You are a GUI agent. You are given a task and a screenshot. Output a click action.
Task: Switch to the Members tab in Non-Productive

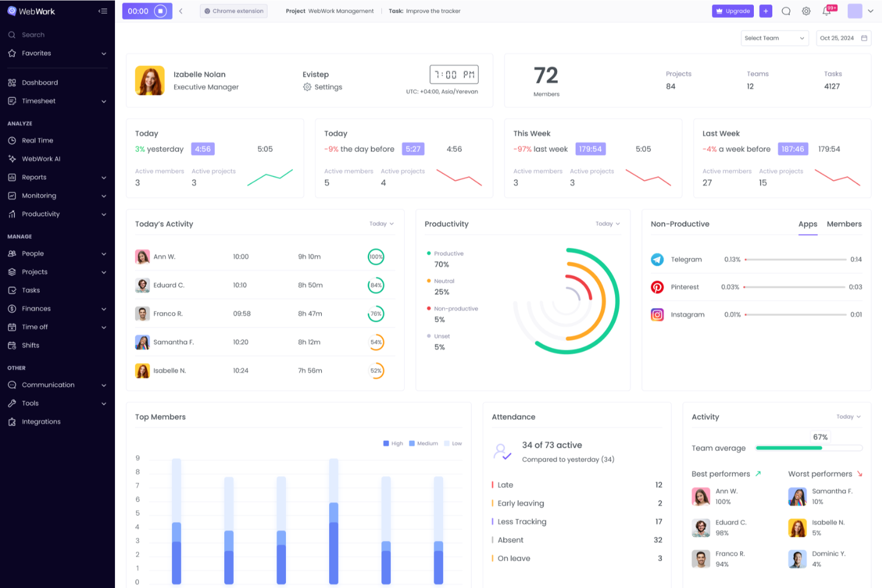coord(844,224)
